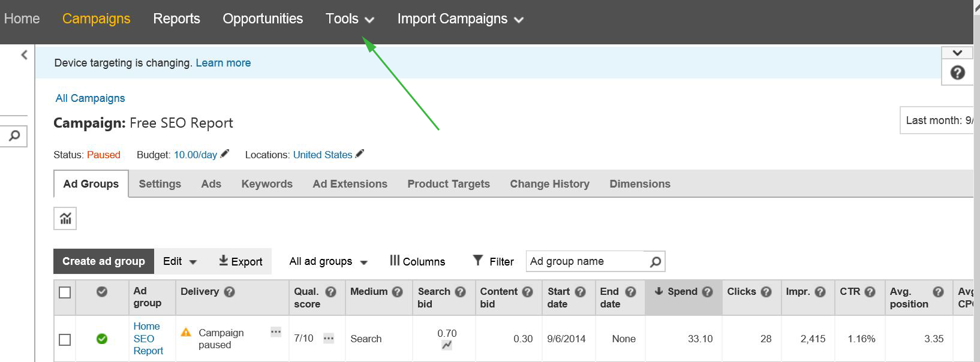Click the Filter button

(x=493, y=261)
